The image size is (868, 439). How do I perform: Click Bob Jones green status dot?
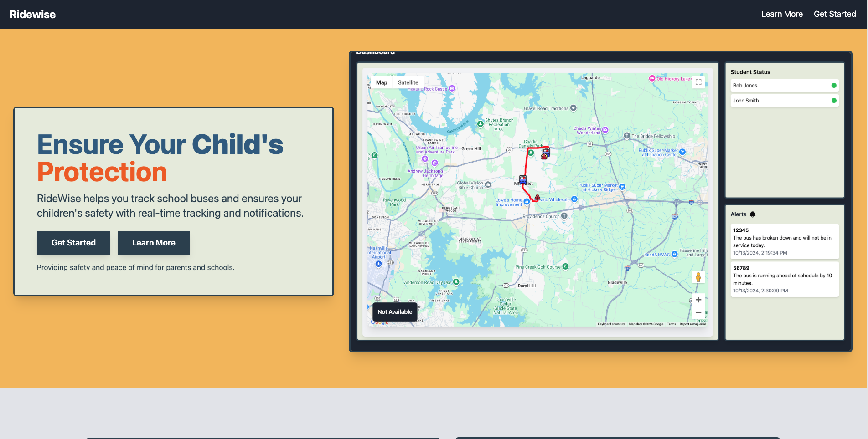(x=834, y=86)
